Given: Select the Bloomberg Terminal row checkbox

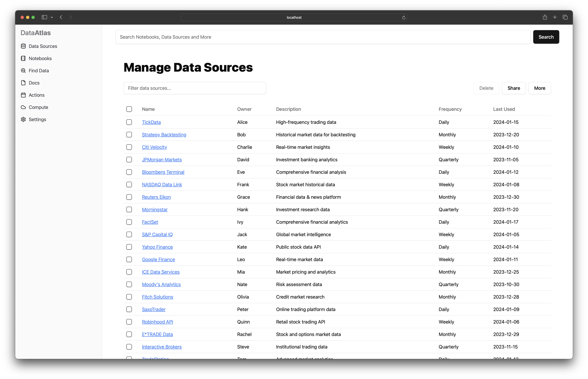Looking at the screenshot, I should pos(129,172).
